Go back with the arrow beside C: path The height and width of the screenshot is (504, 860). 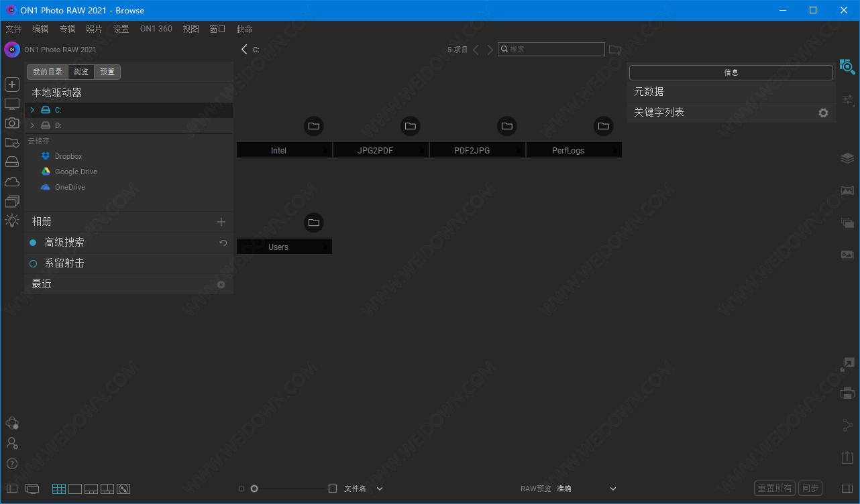[244, 49]
